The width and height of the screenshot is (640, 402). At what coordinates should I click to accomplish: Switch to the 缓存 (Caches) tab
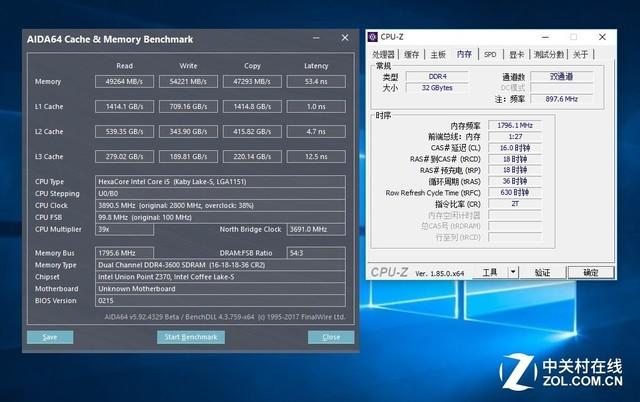point(412,54)
